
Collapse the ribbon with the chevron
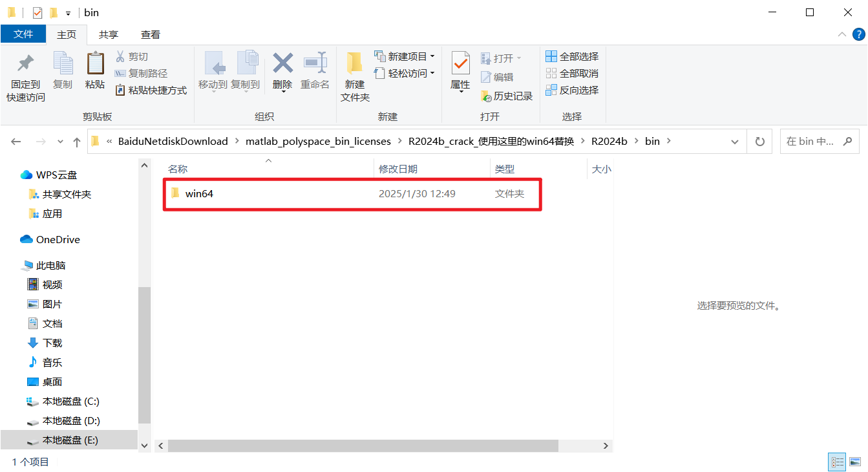[842, 34]
